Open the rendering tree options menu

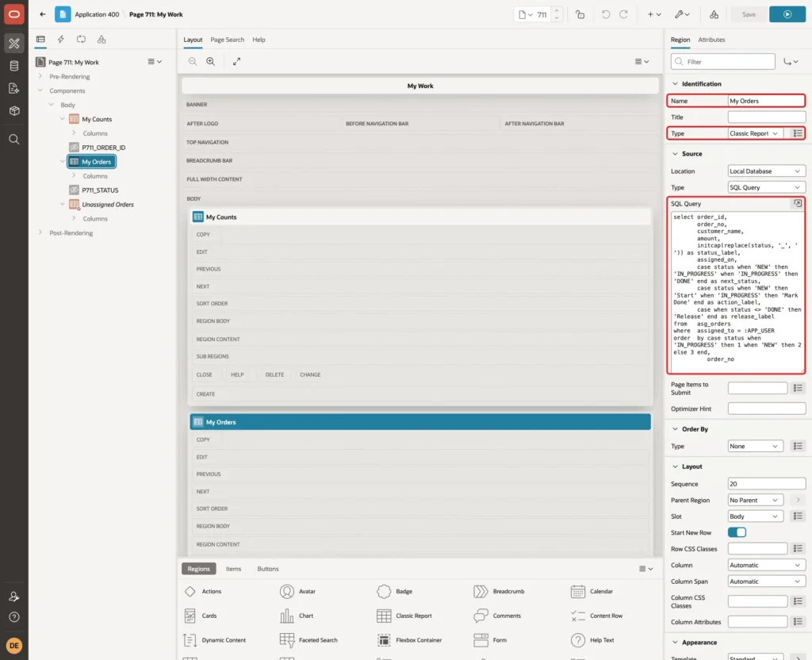pyautogui.click(x=155, y=61)
